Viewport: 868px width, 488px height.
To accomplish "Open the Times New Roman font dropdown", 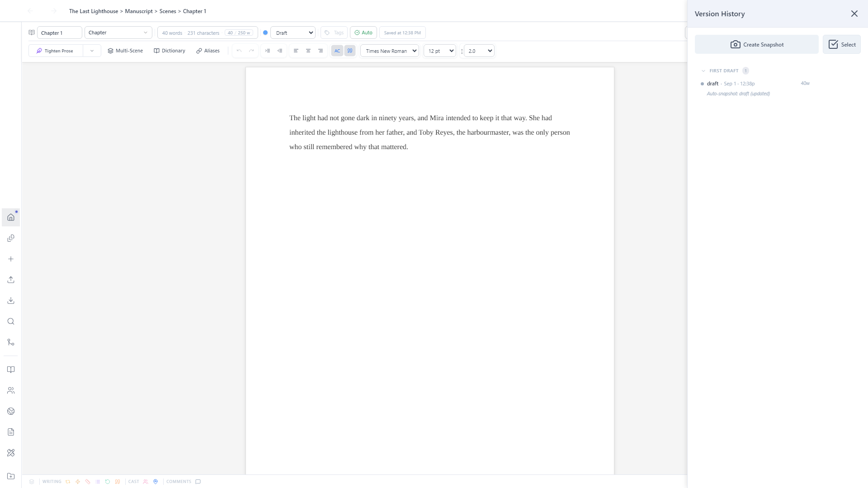I will [390, 51].
